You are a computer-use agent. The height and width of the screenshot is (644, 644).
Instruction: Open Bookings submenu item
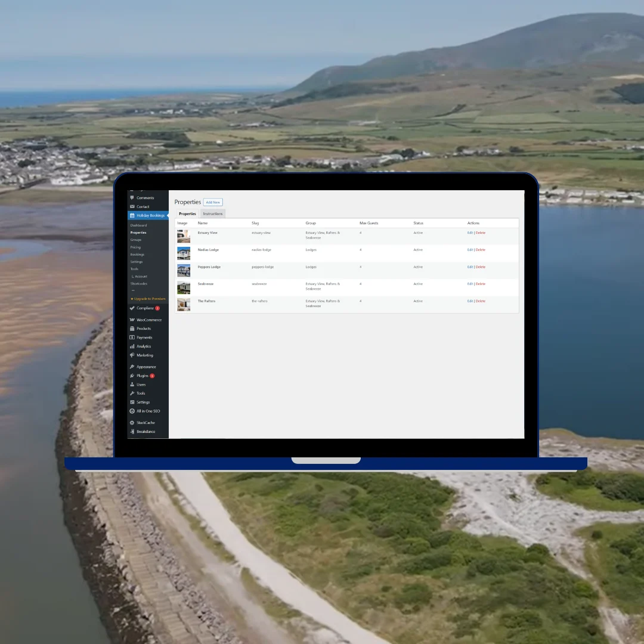(x=137, y=255)
